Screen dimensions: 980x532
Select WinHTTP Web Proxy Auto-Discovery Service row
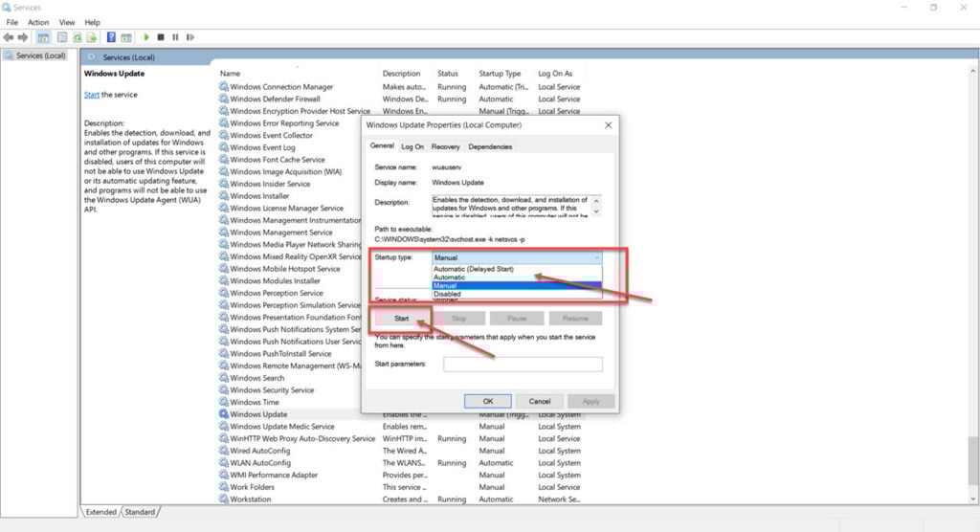coord(400,438)
